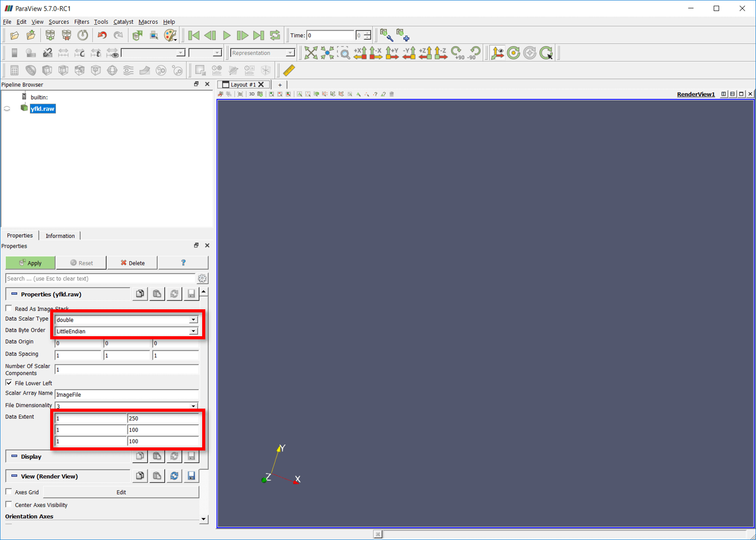Enable the Axes Grid checkbox
The height and width of the screenshot is (540, 756).
(x=9, y=491)
